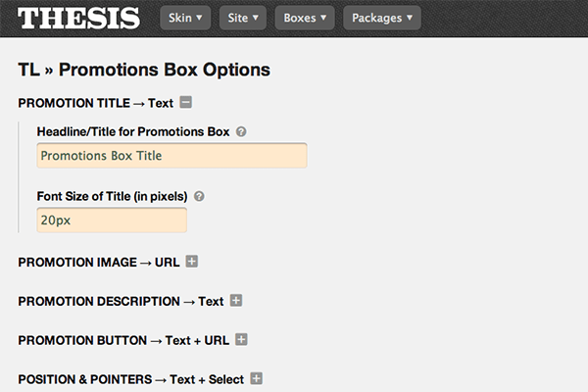
Task: Click PROMOTION BUTTON → Text + URL heading
Action: 122,340
